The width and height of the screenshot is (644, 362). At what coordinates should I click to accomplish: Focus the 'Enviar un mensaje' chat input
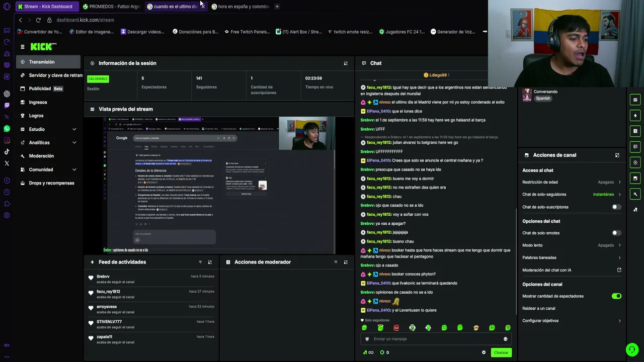tap(436, 339)
